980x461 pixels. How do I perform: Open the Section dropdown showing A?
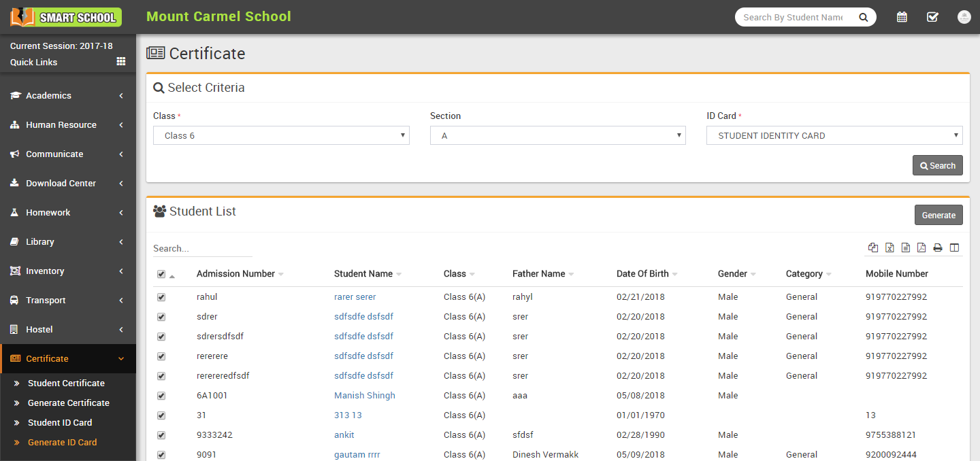557,135
